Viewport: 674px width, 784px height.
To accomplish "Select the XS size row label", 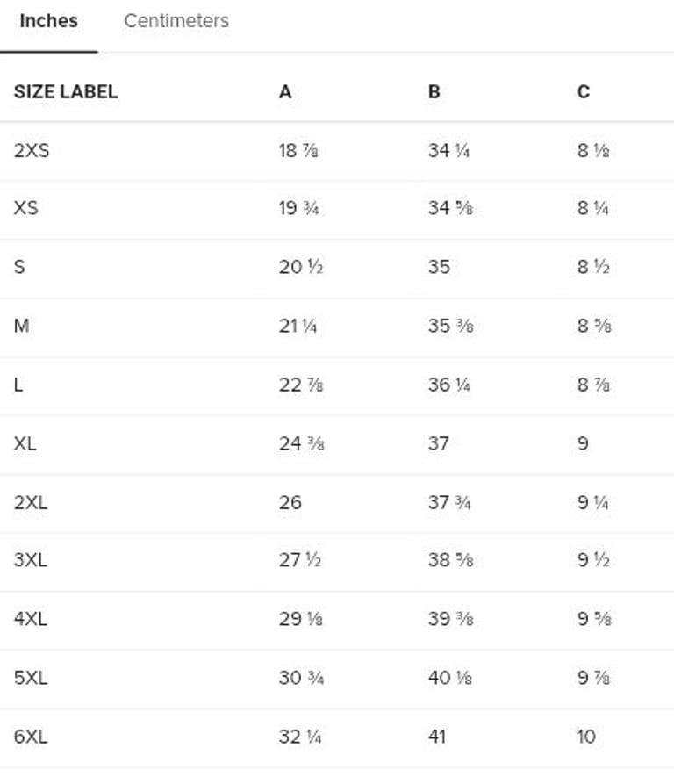I will click(26, 208).
